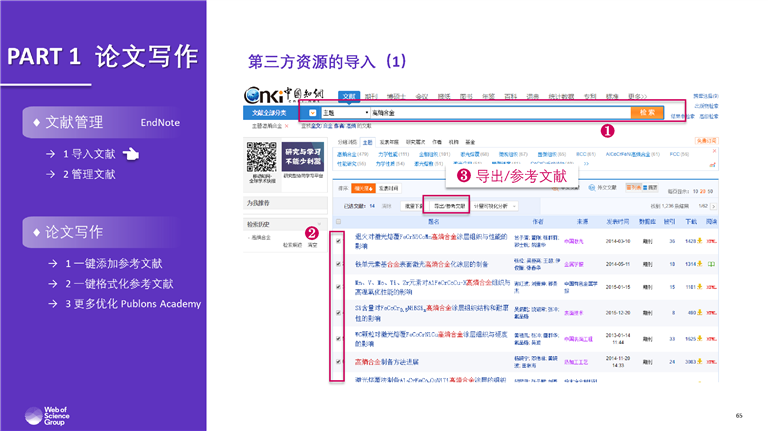Toggle the select-all checkbox in table header
This screenshot has height=431, width=768.
click(338, 222)
